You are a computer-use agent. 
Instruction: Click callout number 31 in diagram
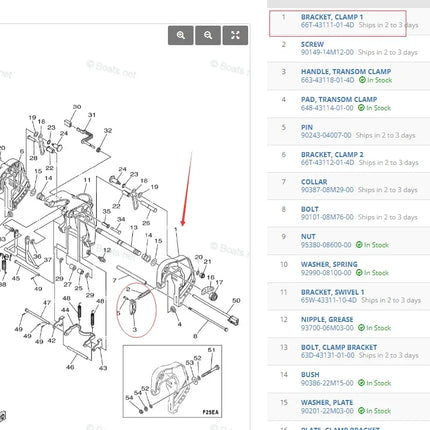point(92,115)
